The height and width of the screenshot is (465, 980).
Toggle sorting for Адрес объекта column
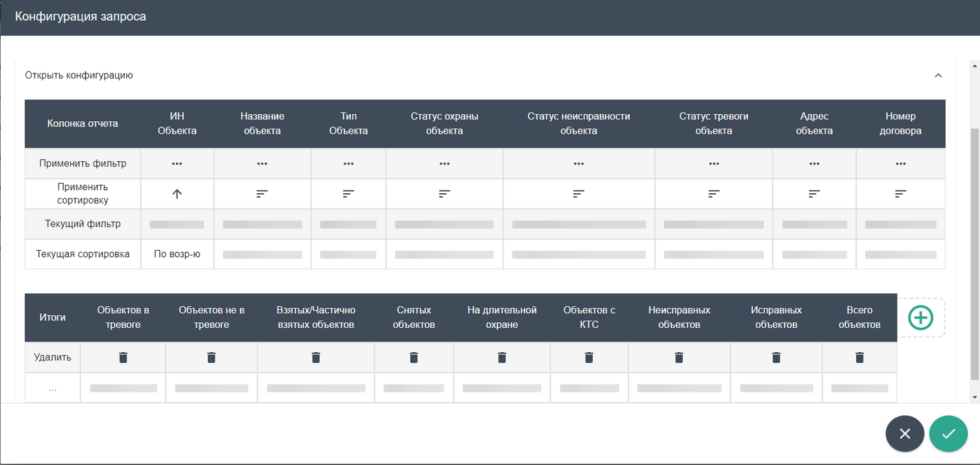click(814, 194)
